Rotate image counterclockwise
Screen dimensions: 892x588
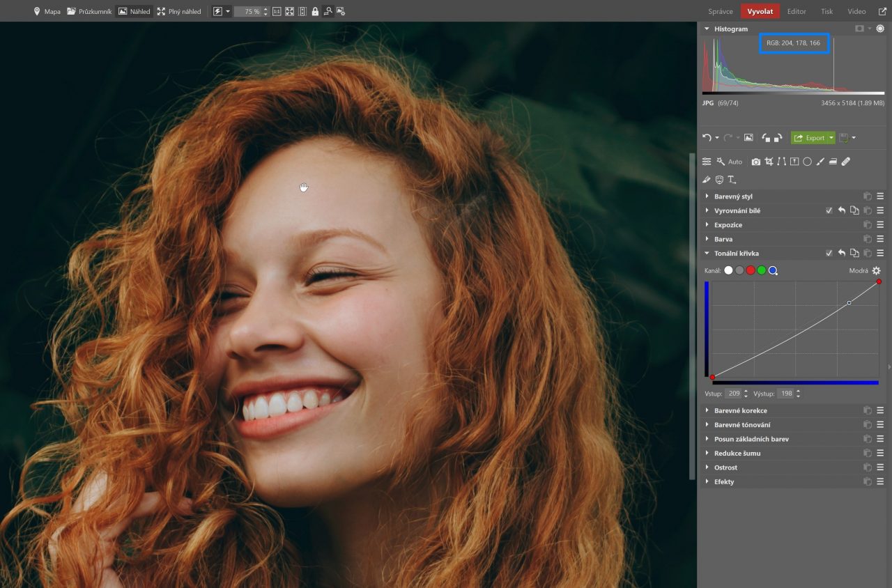click(x=767, y=138)
